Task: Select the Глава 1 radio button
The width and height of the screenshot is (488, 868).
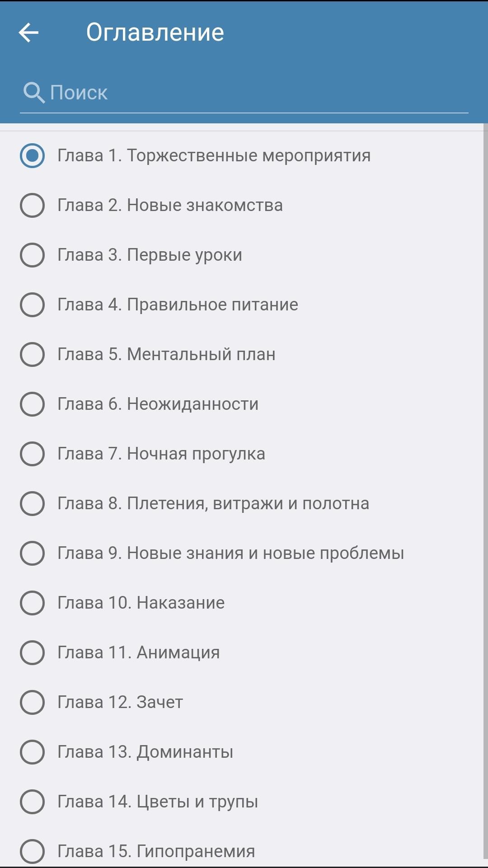Action: pos(33,155)
